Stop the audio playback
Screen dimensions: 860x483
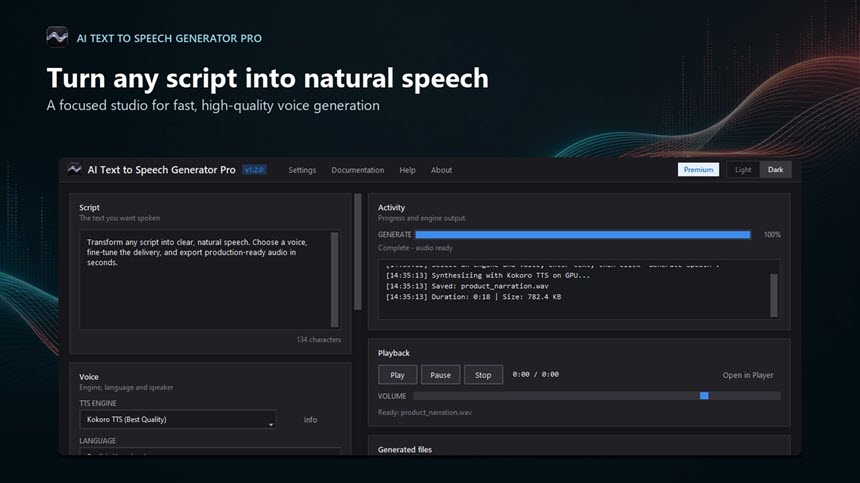[x=483, y=375]
